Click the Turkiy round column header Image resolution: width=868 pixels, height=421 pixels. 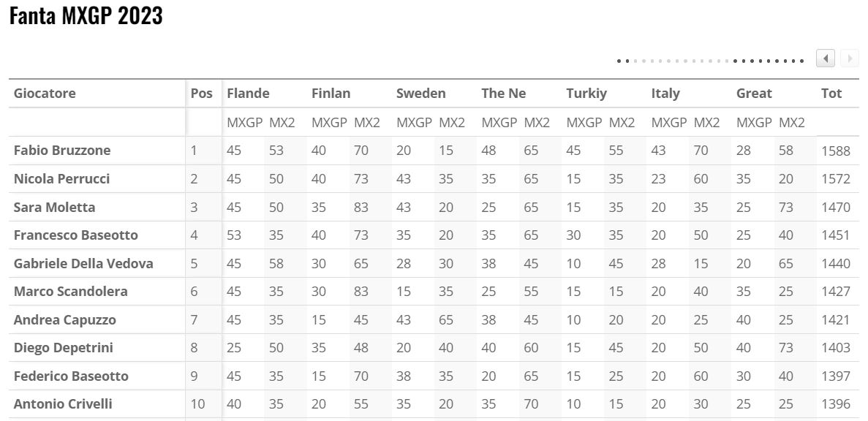[586, 94]
